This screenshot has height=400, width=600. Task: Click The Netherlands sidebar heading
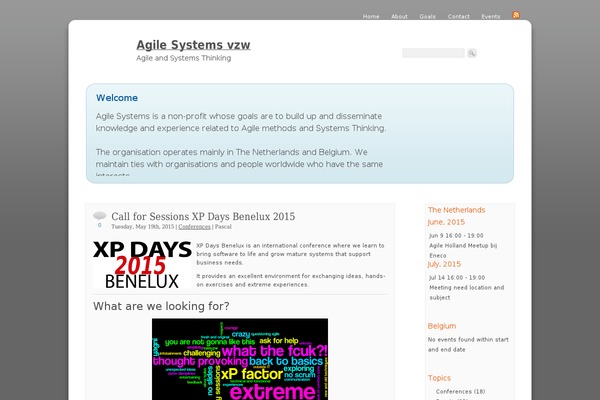pos(457,210)
